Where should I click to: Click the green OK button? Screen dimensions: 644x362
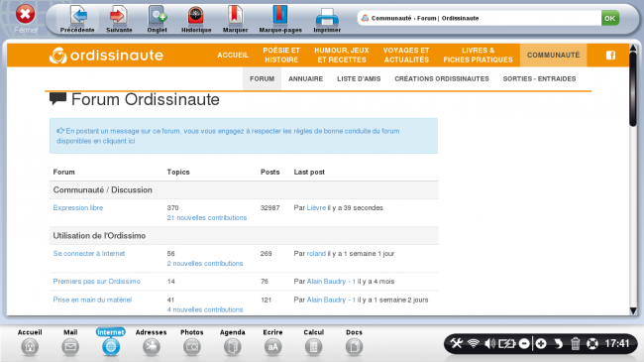[x=610, y=18]
